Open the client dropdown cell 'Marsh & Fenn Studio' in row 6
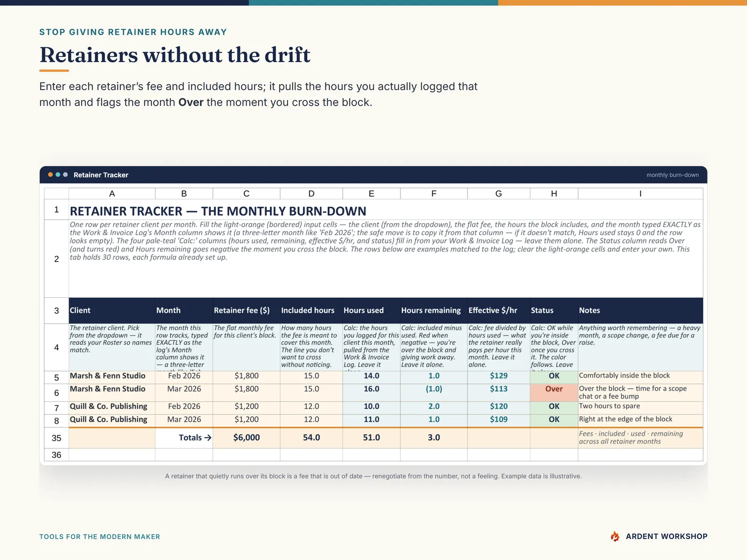This screenshot has width=747, height=560. coord(112,392)
